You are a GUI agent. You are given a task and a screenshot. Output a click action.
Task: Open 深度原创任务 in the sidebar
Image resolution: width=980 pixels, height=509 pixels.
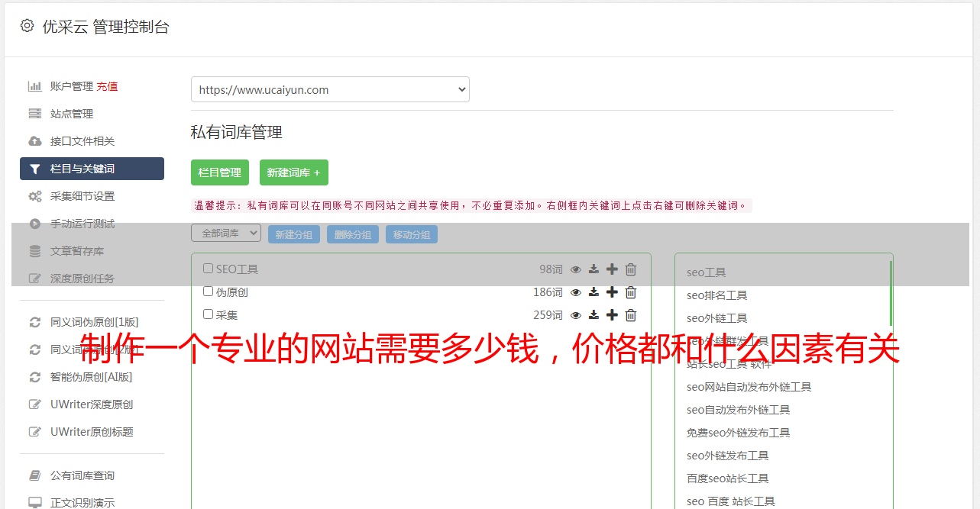(82, 279)
